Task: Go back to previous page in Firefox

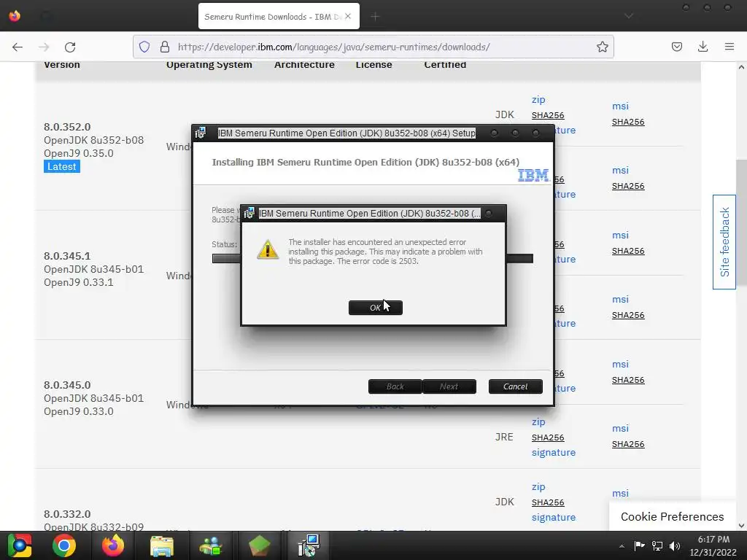Action: [18, 47]
